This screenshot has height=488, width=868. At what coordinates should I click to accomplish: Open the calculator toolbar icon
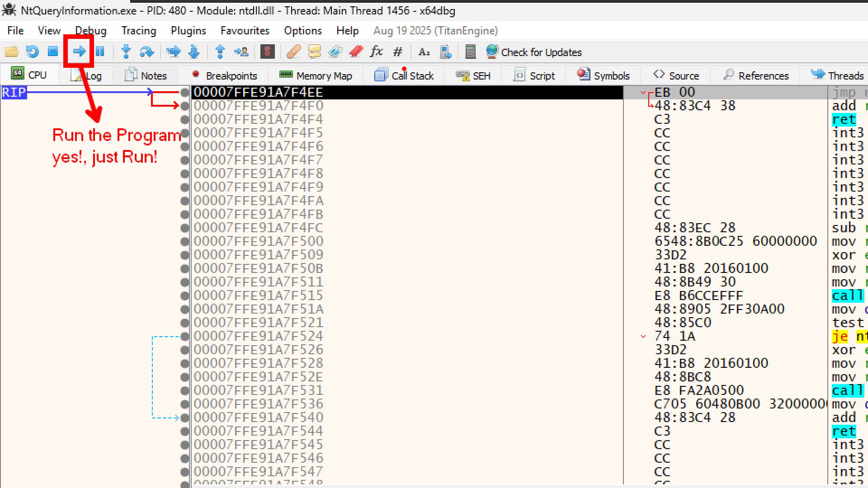(x=470, y=52)
